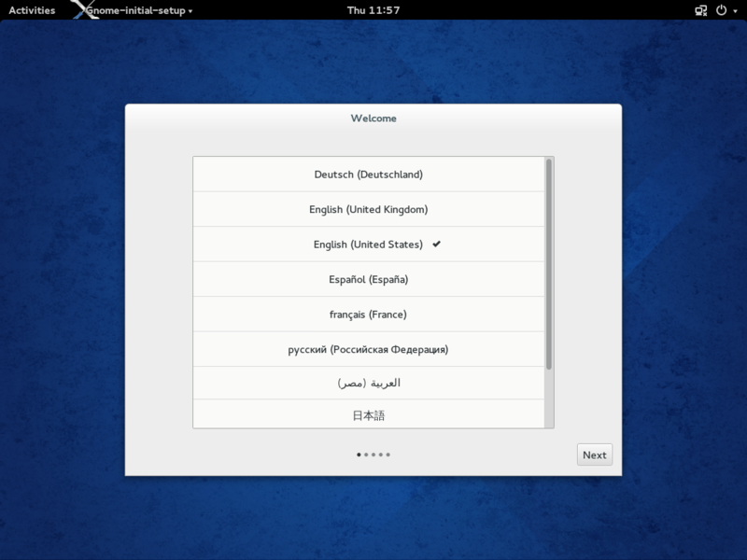Select English (United States) row
Screen dimensions: 747x560
[x=368, y=245]
